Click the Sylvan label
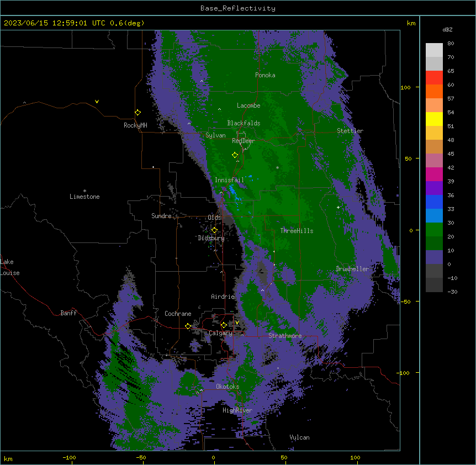 215,135
